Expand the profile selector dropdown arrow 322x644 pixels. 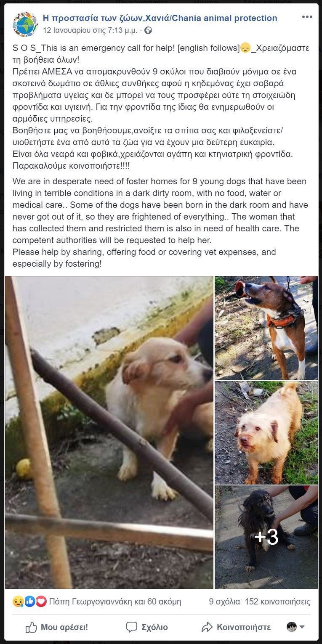[x=302, y=627]
